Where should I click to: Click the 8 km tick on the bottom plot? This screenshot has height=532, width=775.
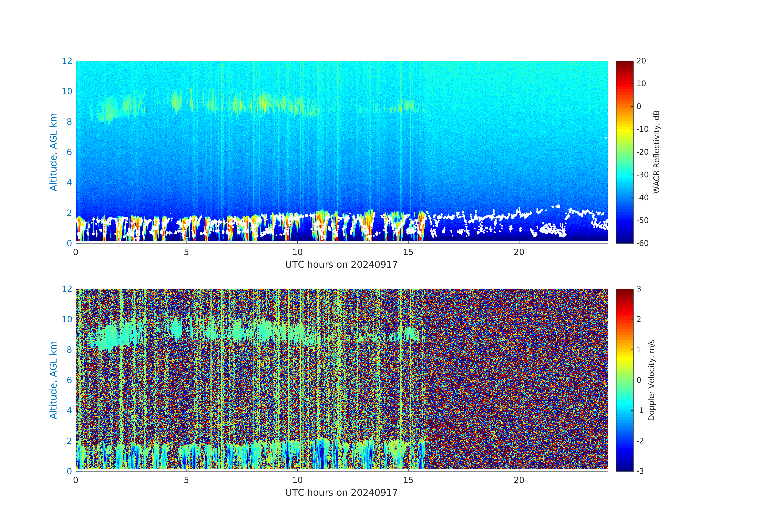tap(69, 350)
